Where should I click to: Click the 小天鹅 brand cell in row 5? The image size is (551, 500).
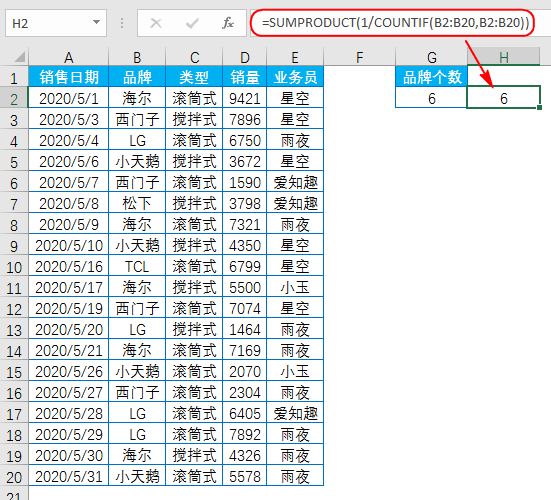click(x=137, y=161)
